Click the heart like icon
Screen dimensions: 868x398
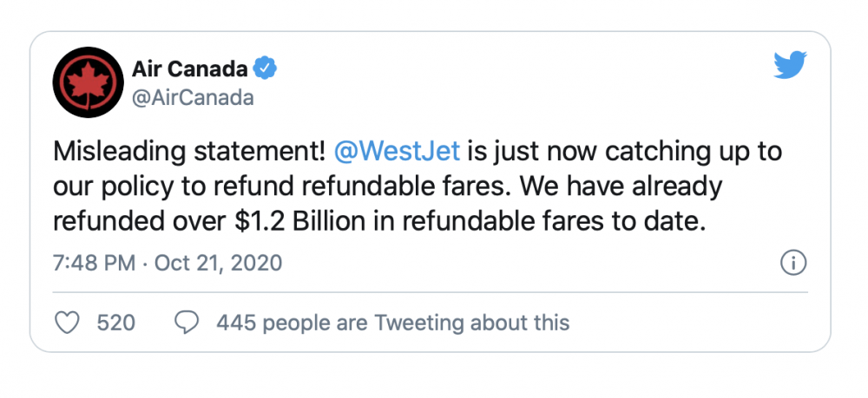pos(67,323)
